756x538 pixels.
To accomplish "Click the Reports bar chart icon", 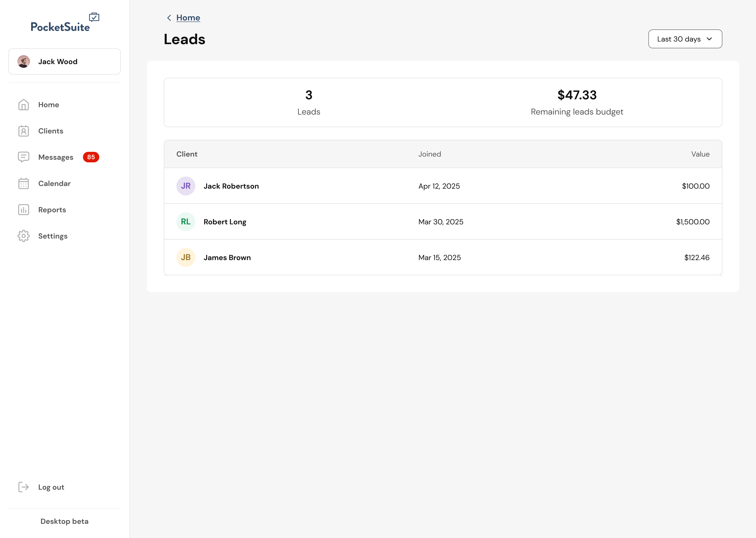I will (24, 210).
